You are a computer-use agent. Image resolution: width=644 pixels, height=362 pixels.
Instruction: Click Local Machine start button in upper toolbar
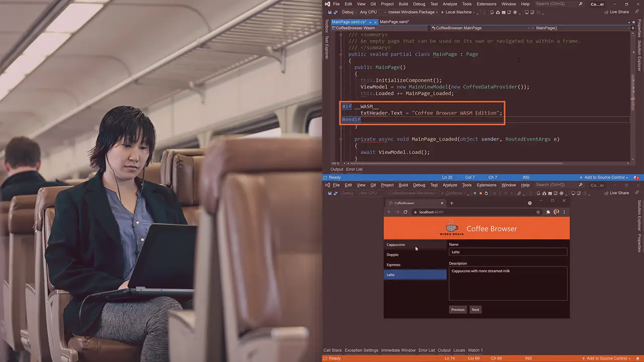pyautogui.click(x=457, y=12)
